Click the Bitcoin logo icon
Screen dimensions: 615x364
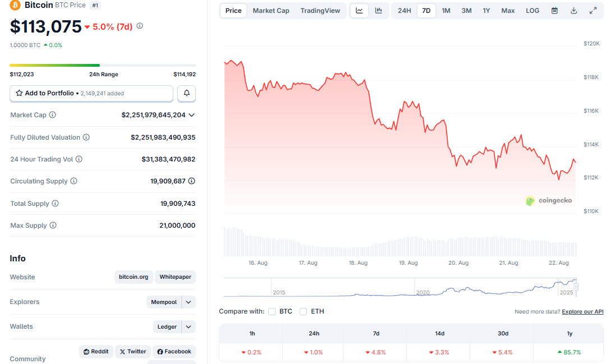(15, 5)
